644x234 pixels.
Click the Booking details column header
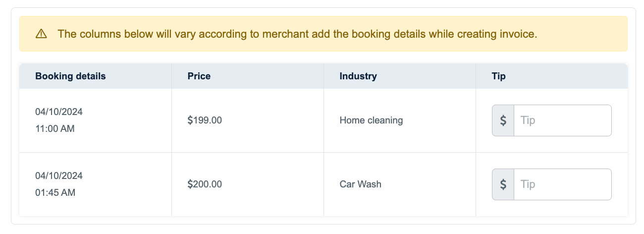pyautogui.click(x=70, y=76)
